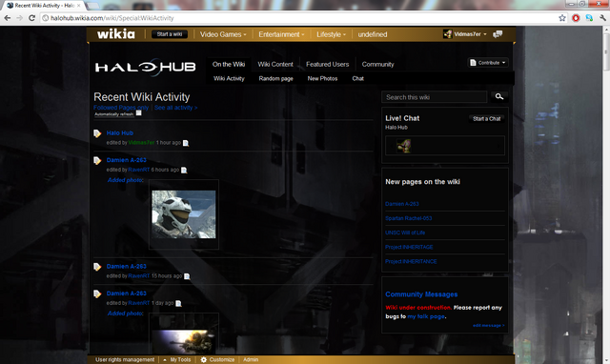Image resolution: width=610 pixels, height=364 pixels.
Task: Click the search magnifier button
Action: click(x=499, y=96)
